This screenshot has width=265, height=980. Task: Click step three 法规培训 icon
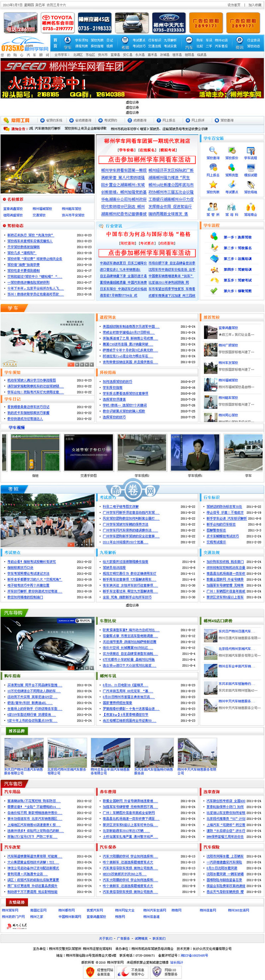coord(214,259)
